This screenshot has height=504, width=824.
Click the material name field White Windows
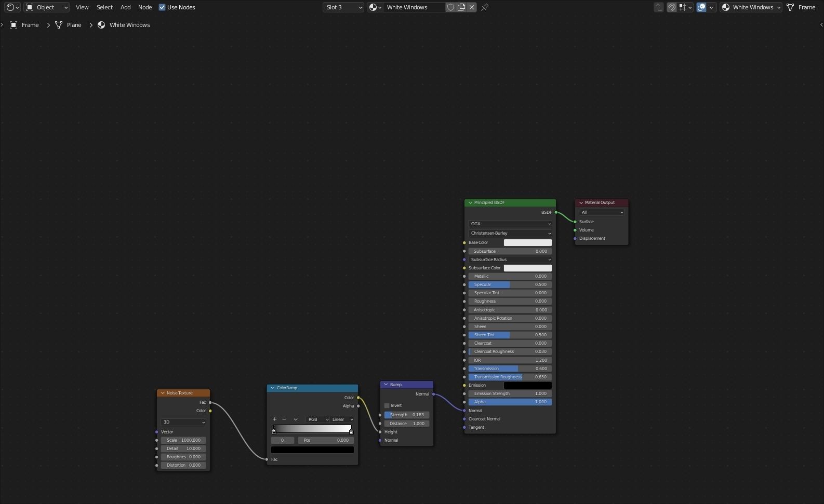[415, 7]
